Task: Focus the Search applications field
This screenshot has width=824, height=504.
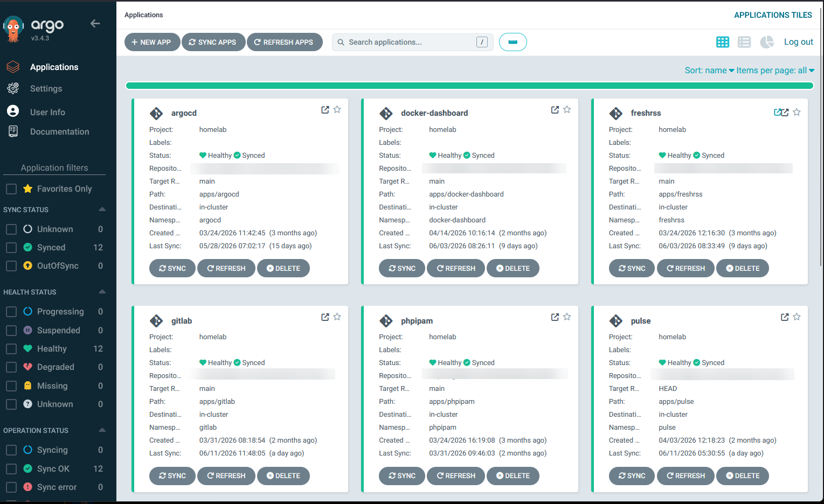Action: pos(413,42)
